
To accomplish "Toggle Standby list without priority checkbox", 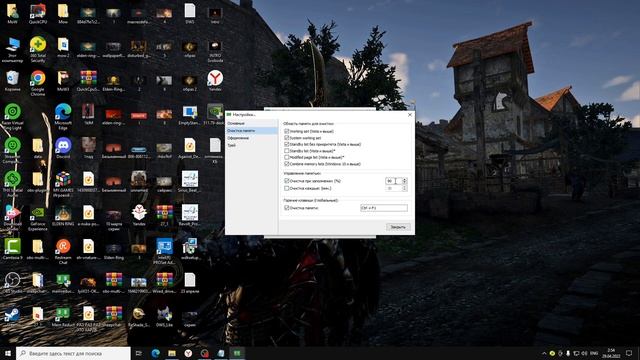I will click(x=287, y=144).
